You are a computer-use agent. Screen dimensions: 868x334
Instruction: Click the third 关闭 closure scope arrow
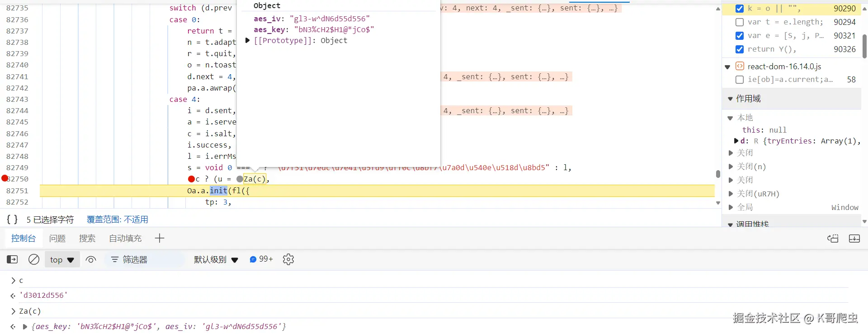click(x=731, y=180)
